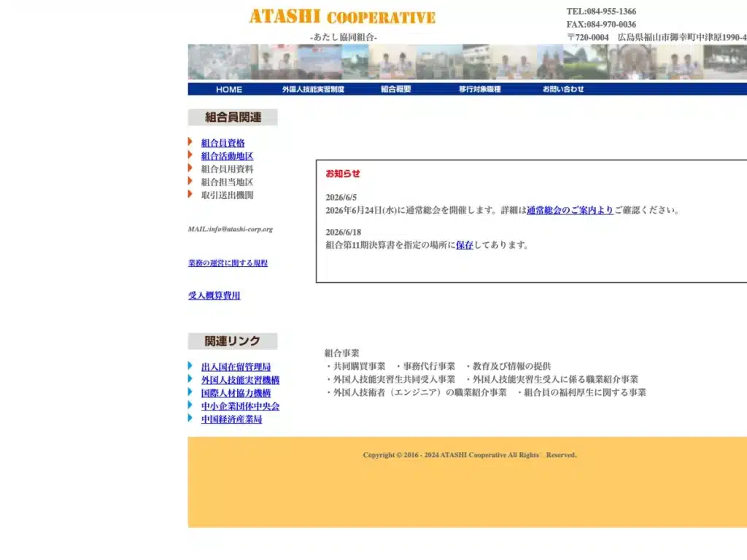
Task: Open the 通常総会のご案内より link
Action: pyautogui.click(x=570, y=210)
